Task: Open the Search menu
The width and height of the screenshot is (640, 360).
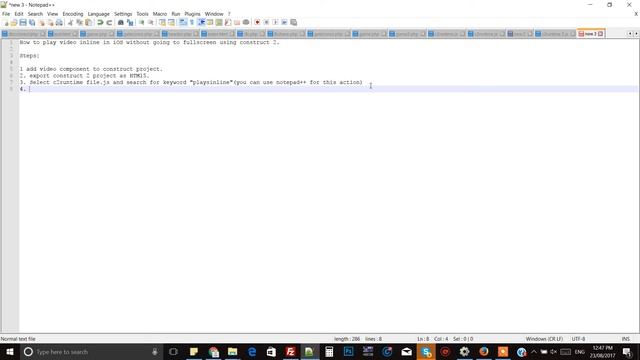Action: click(x=35, y=14)
